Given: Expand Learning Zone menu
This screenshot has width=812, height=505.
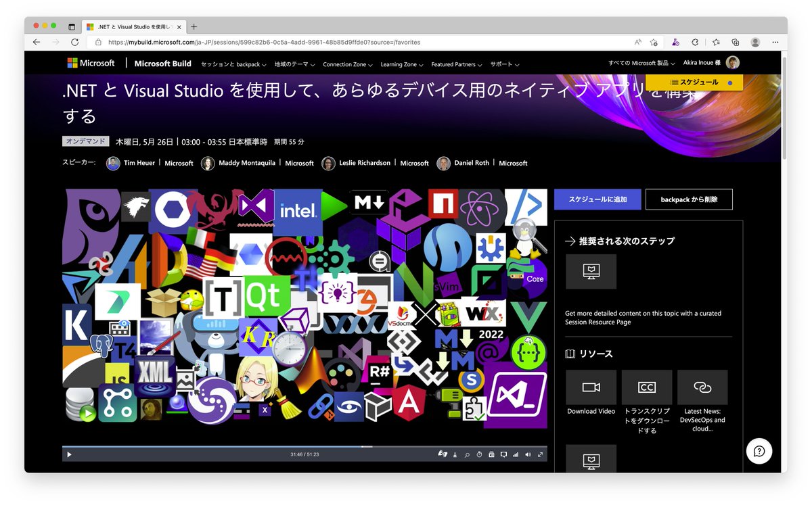Looking at the screenshot, I should [x=401, y=64].
